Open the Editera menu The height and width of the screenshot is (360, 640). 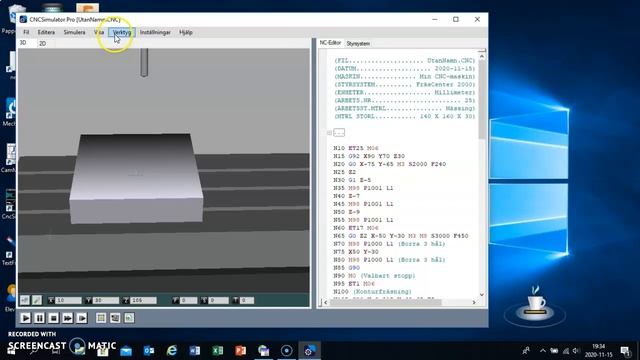(46, 32)
